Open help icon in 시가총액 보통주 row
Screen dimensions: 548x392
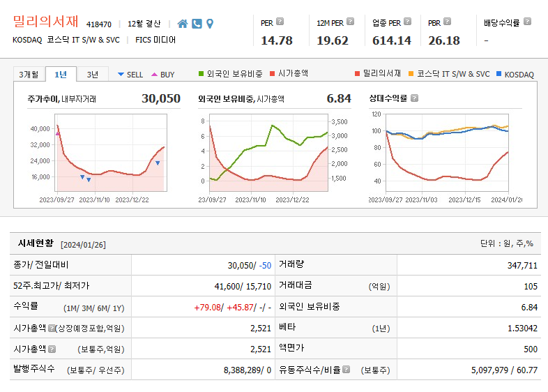pyautogui.click(x=52, y=349)
